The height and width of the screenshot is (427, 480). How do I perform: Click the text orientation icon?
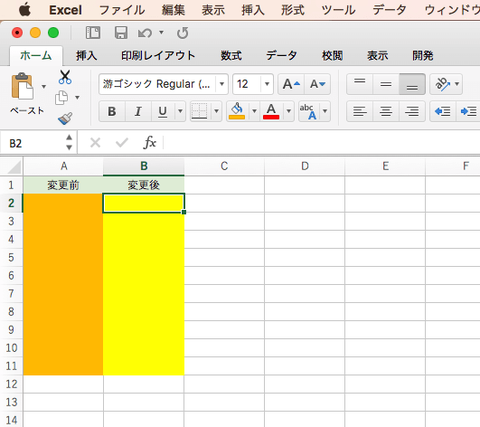tap(442, 84)
